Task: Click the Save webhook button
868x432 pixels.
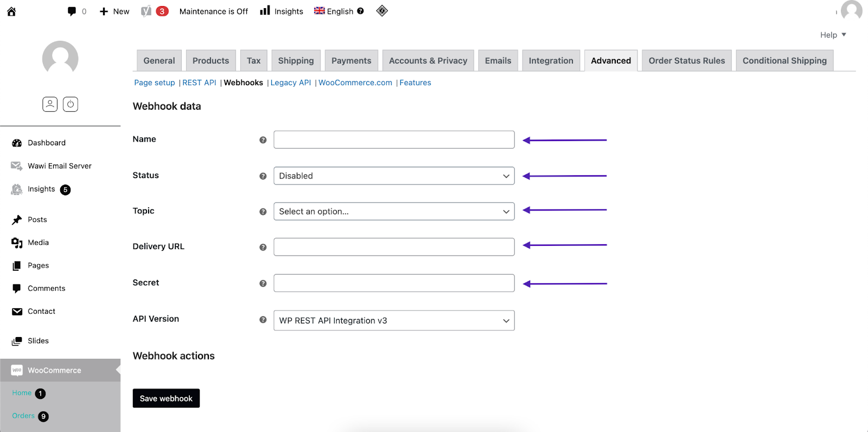Action: [166, 398]
